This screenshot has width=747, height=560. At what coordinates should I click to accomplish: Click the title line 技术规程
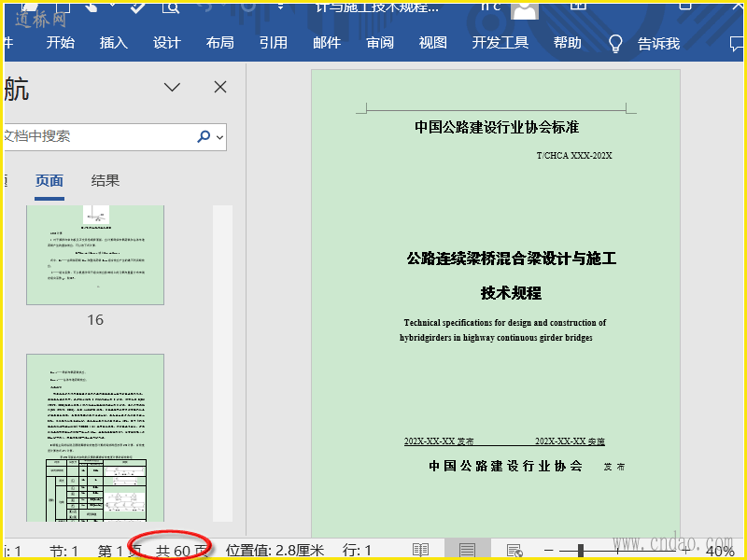(511, 293)
